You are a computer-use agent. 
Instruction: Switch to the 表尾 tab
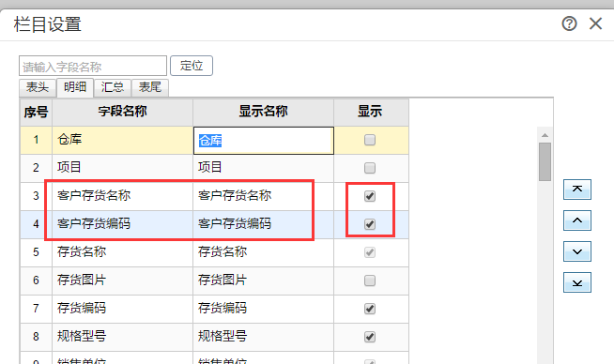150,87
